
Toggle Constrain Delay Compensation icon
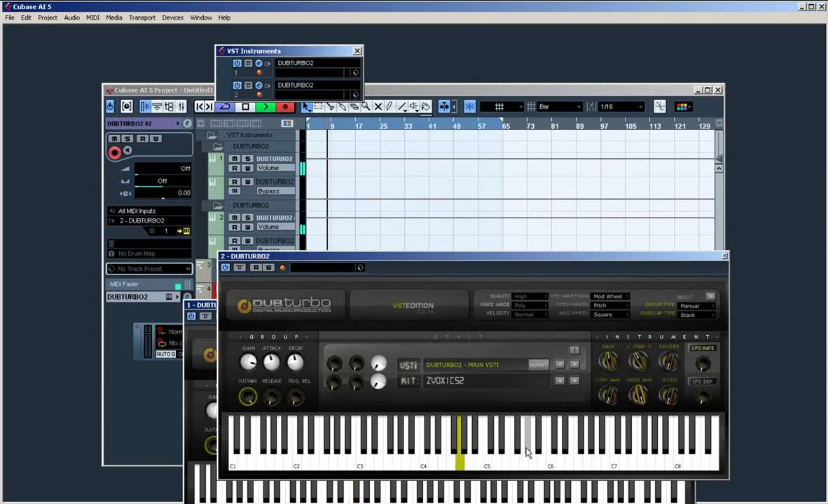click(127, 106)
